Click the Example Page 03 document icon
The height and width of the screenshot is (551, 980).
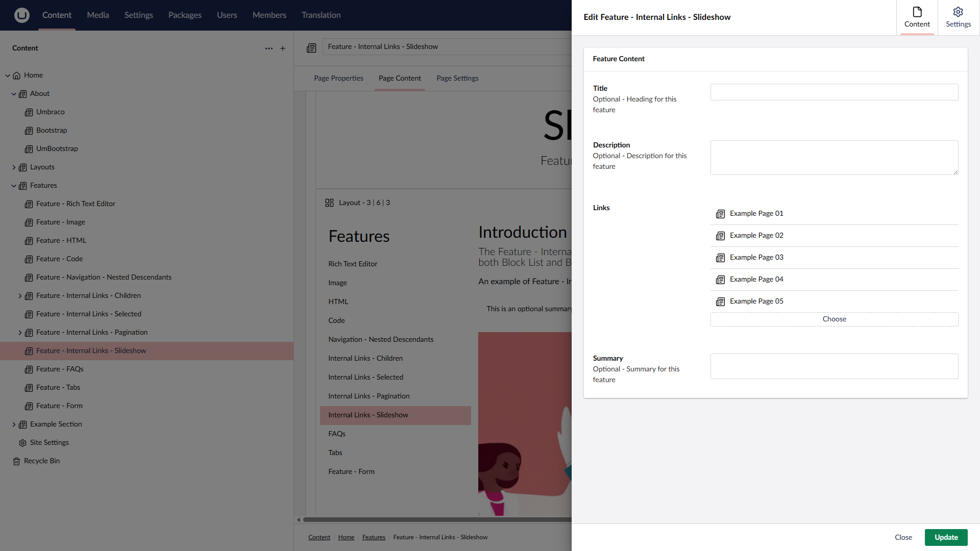coord(720,258)
